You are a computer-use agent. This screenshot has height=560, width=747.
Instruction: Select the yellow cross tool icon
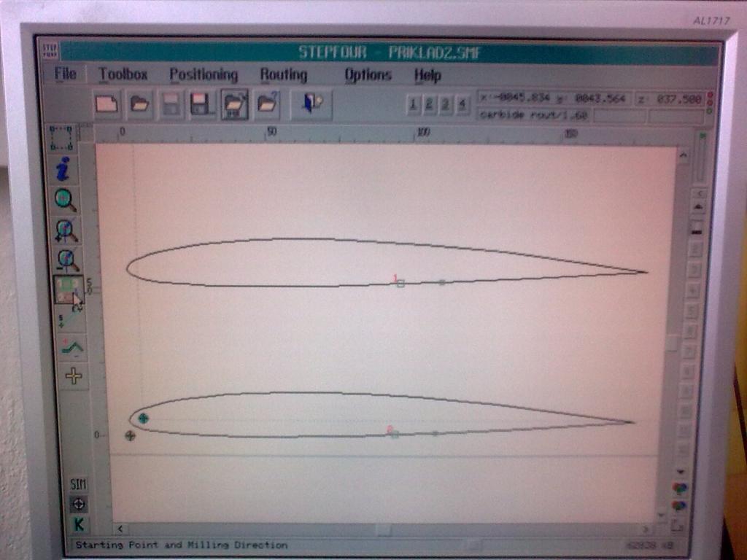74,376
